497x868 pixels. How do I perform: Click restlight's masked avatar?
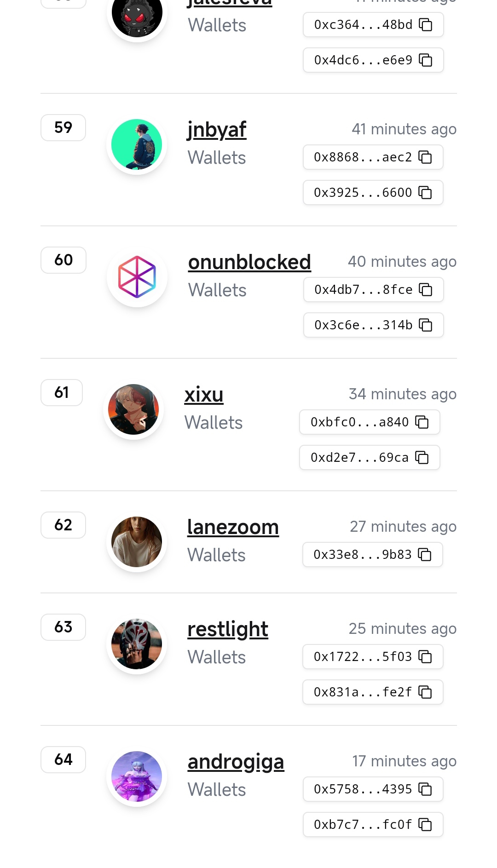137,644
